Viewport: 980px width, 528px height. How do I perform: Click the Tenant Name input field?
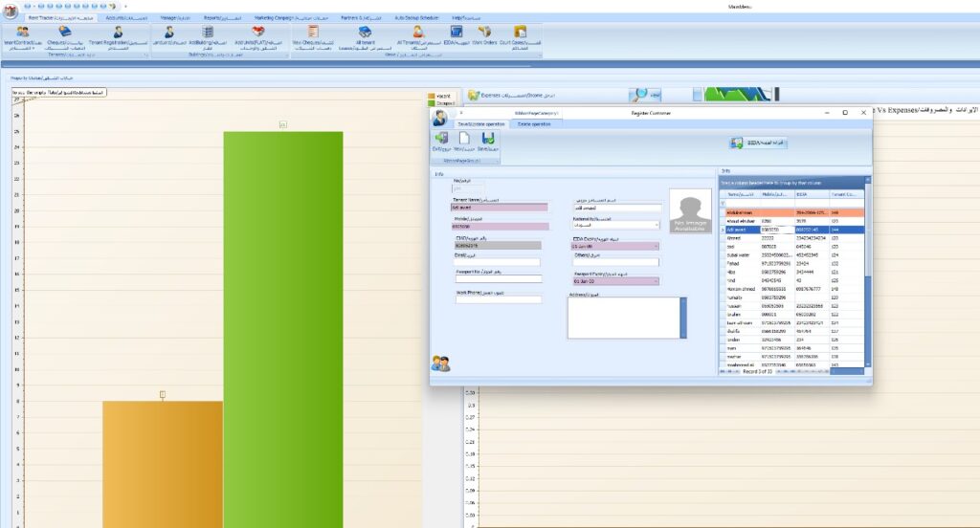click(500, 207)
